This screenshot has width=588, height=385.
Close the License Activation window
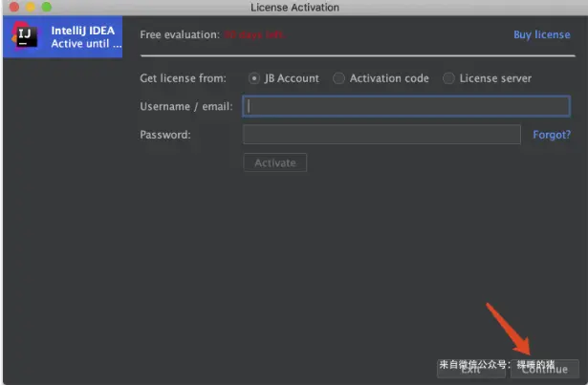(x=14, y=7)
